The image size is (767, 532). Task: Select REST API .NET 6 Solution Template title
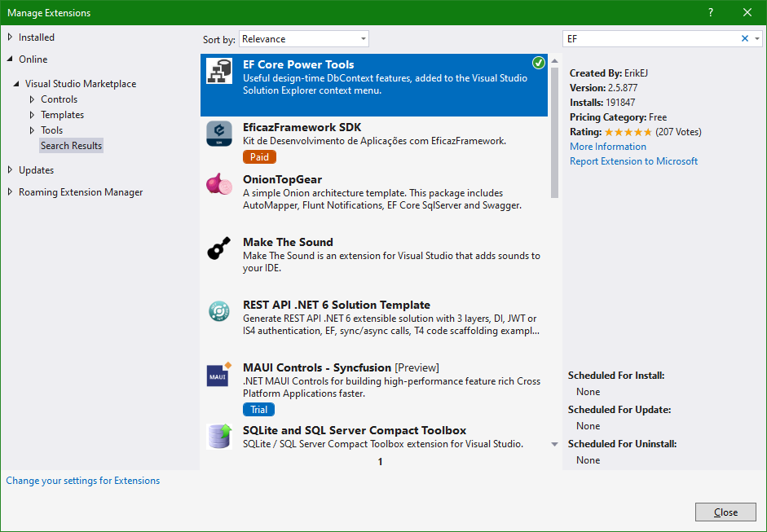click(x=337, y=306)
